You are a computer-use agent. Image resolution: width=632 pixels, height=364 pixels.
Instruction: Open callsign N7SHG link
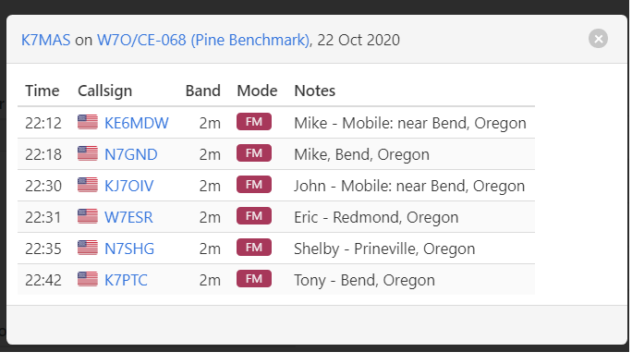click(x=129, y=249)
